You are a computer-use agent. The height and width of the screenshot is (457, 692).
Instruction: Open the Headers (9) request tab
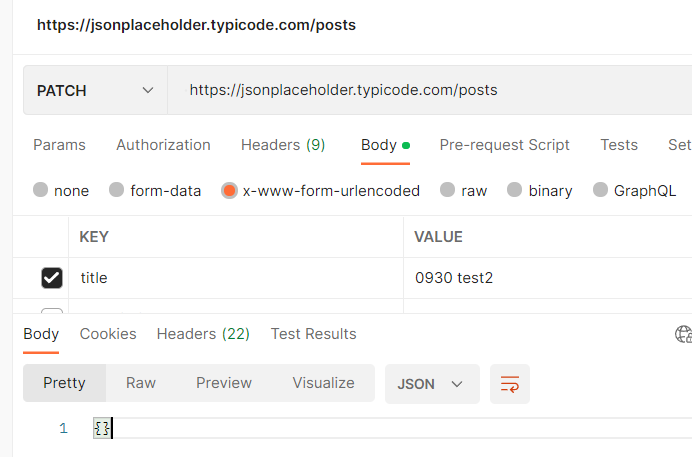[x=283, y=145]
